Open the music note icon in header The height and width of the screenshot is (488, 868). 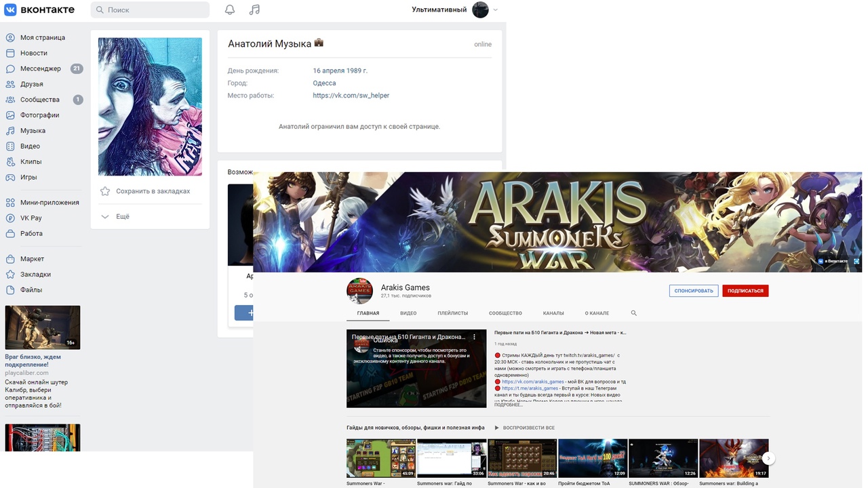[x=254, y=9]
